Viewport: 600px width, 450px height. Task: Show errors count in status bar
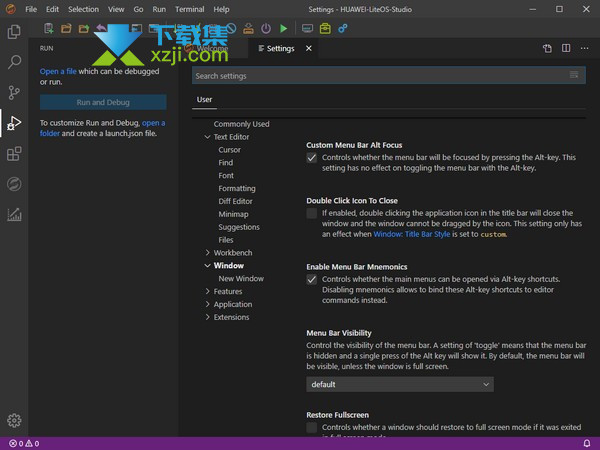(16, 443)
